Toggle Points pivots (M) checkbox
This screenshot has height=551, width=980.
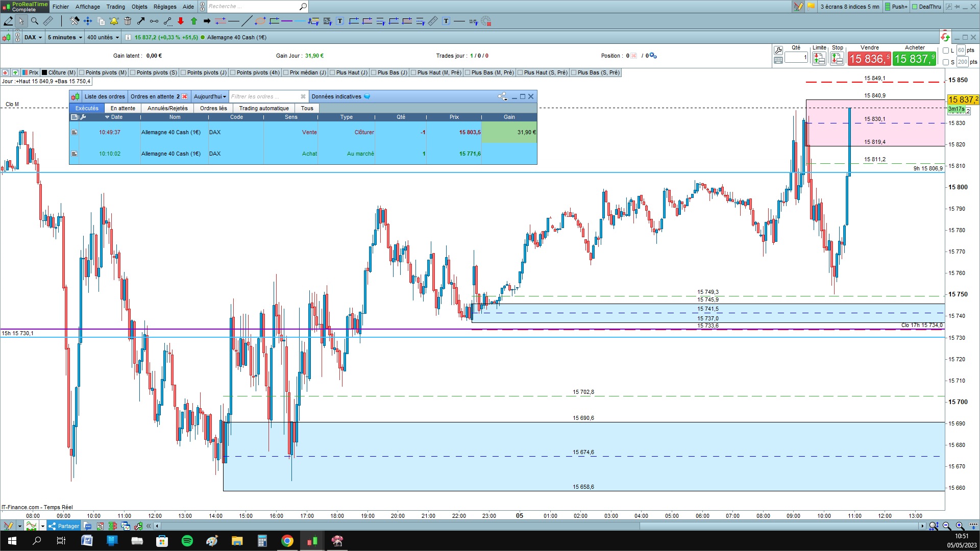(x=82, y=72)
